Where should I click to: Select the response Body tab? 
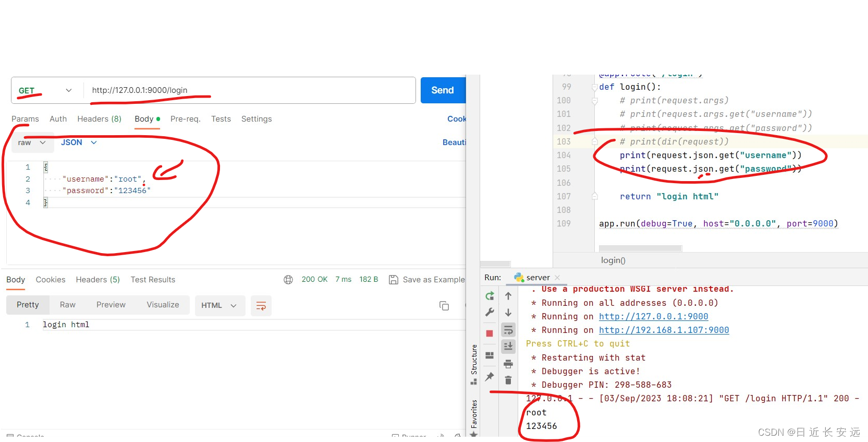16,280
